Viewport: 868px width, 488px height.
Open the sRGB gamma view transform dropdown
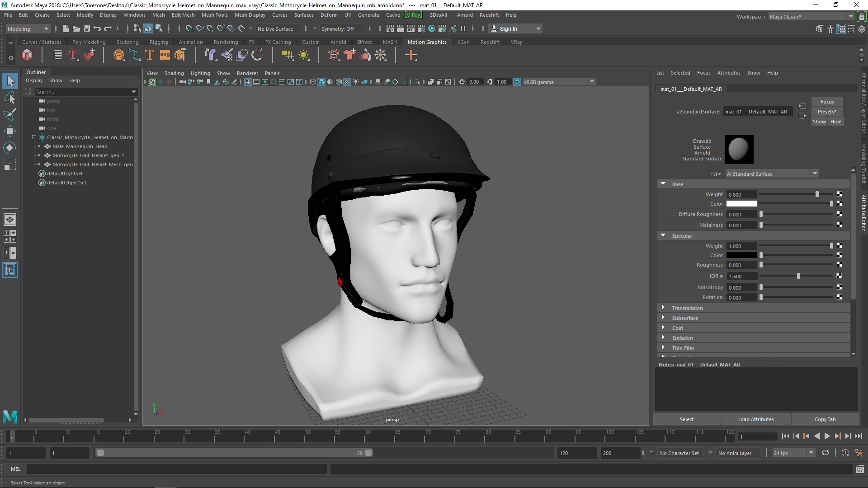pos(559,82)
